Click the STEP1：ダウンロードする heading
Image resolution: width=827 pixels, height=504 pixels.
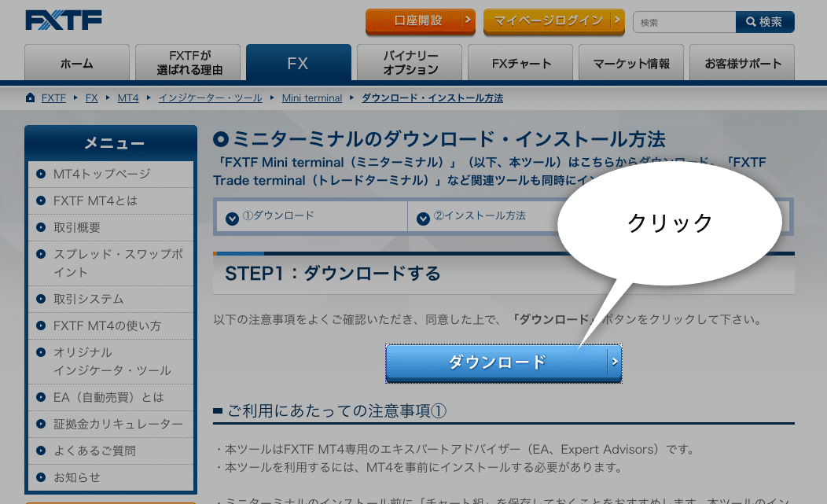coord(333,274)
